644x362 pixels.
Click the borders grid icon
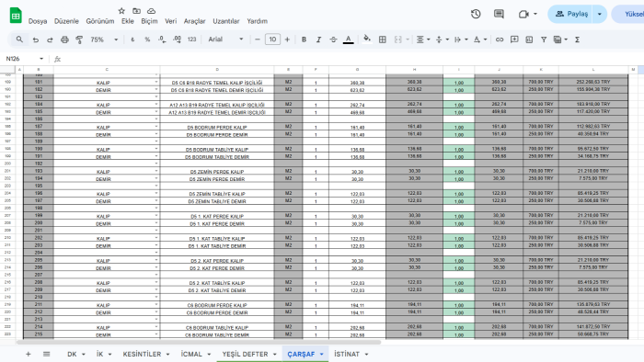(x=383, y=40)
